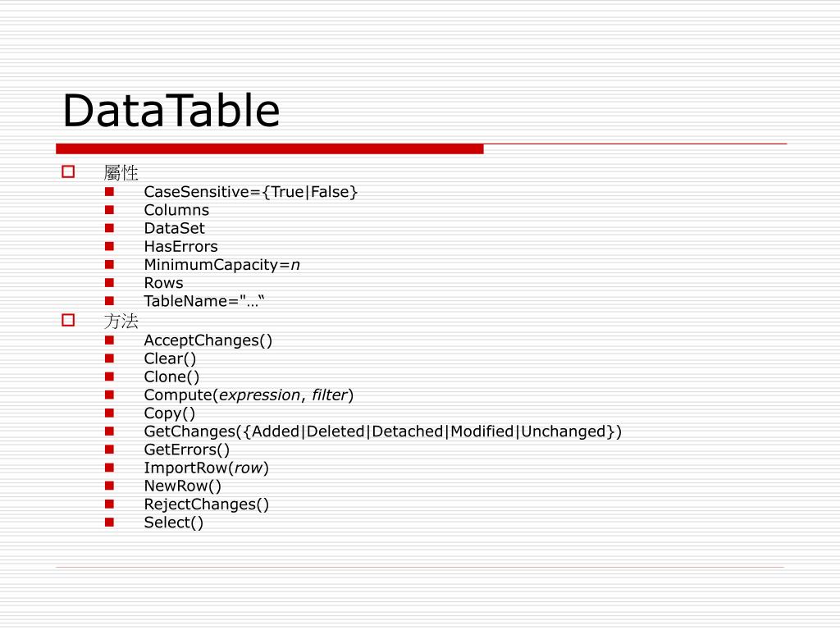Click the Compute(expression, filter) method text
The image size is (840, 630).
[249, 395]
